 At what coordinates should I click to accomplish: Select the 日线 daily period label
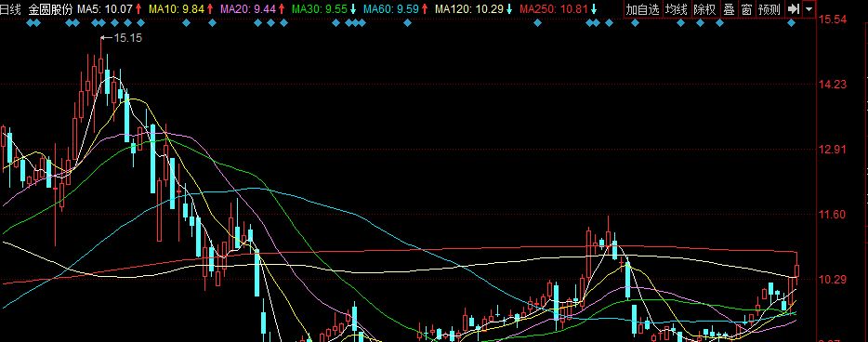point(11,9)
